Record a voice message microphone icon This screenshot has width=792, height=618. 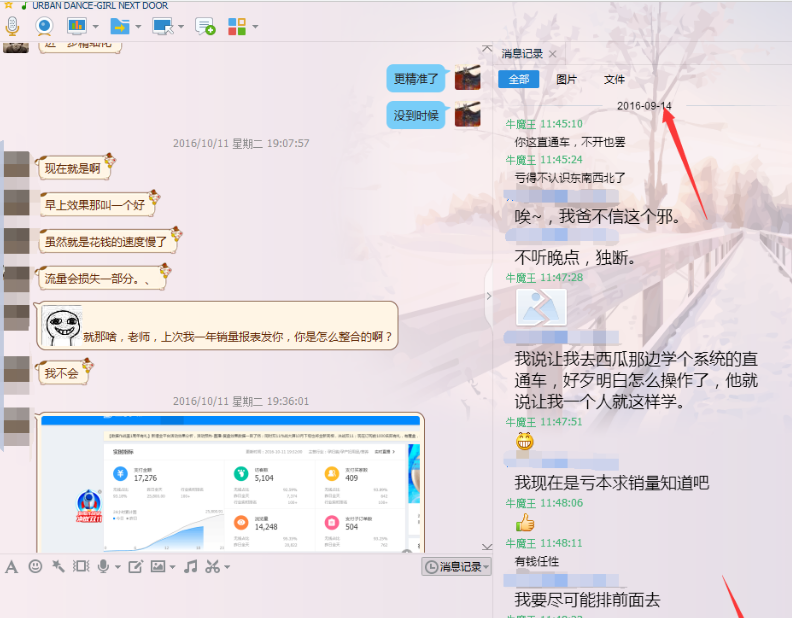[x=103, y=566]
